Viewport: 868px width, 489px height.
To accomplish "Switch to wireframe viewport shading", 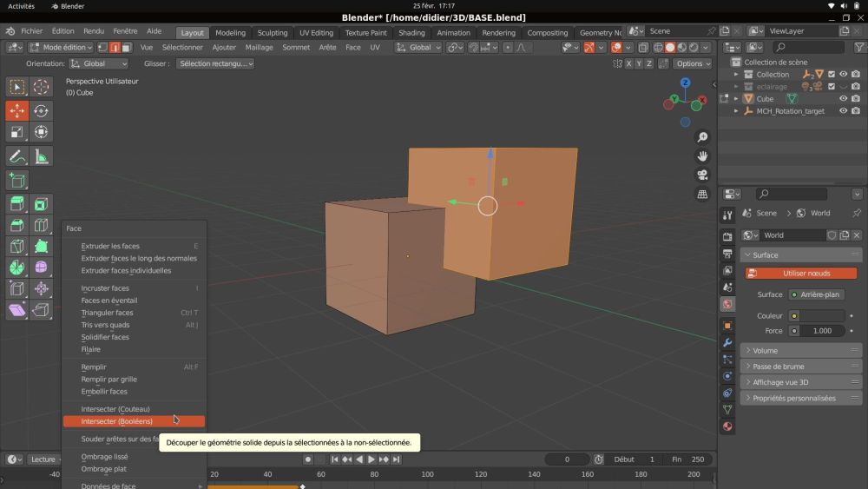I will [x=658, y=48].
